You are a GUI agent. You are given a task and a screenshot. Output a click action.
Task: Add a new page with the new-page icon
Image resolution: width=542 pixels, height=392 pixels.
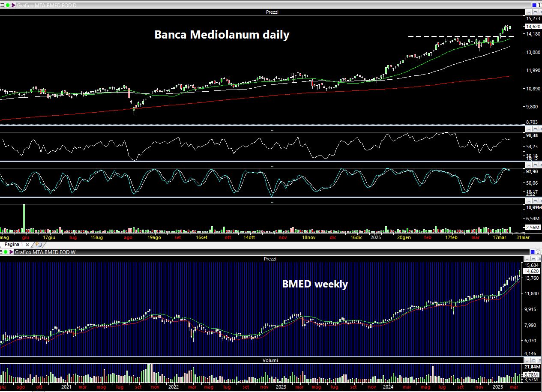39,244
